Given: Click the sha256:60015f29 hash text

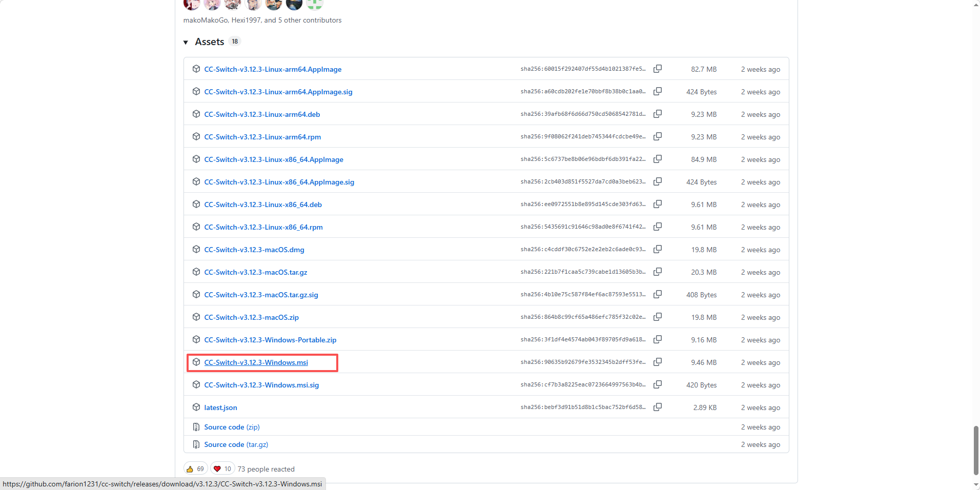Looking at the screenshot, I should click(x=583, y=69).
